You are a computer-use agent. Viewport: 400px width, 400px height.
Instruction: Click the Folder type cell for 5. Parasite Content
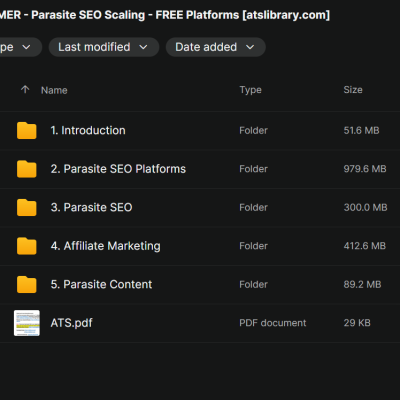[x=253, y=284]
